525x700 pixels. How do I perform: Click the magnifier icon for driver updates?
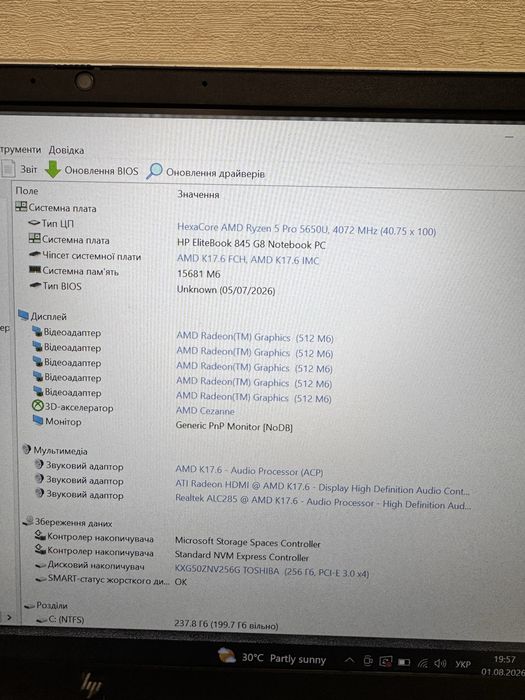154,171
